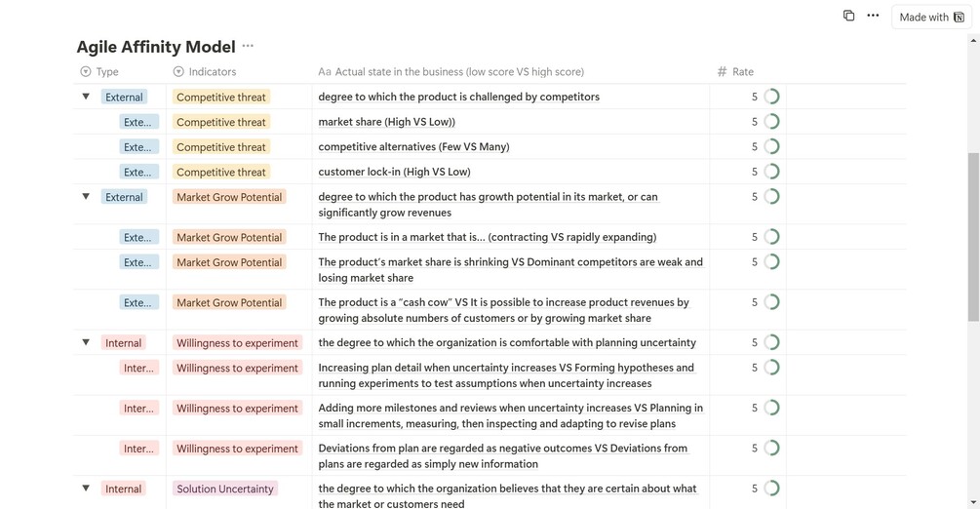Collapse the External Market Grow Potential group
This screenshot has width=980, height=509.
[86, 197]
